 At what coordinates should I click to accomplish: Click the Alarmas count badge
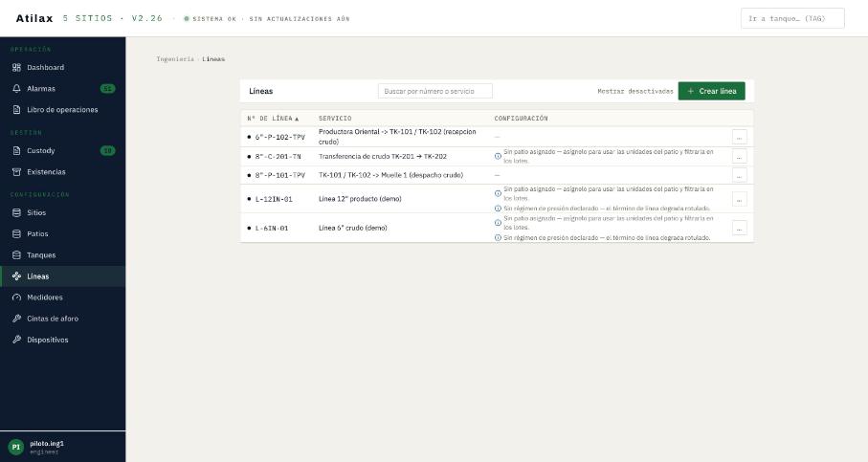point(107,89)
